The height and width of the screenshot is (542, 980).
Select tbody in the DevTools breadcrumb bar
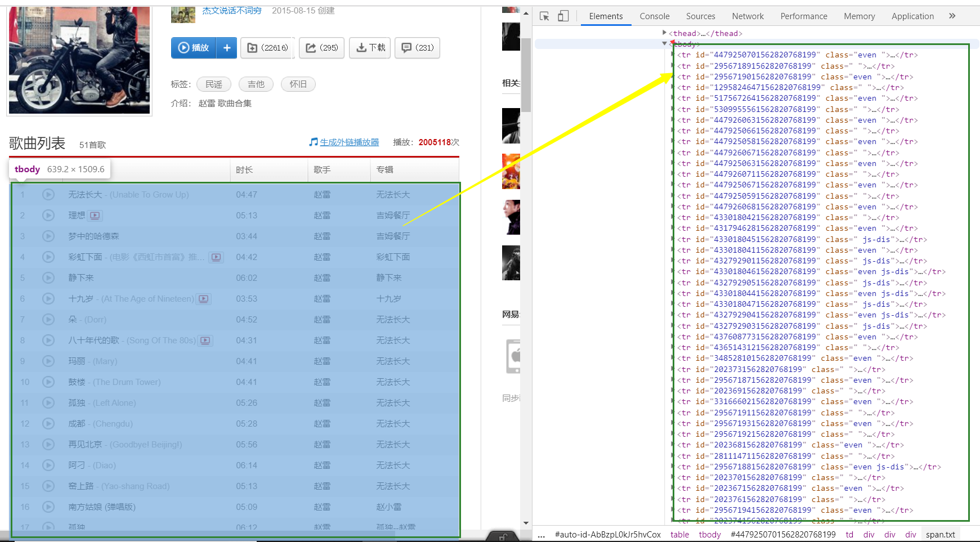(x=709, y=535)
